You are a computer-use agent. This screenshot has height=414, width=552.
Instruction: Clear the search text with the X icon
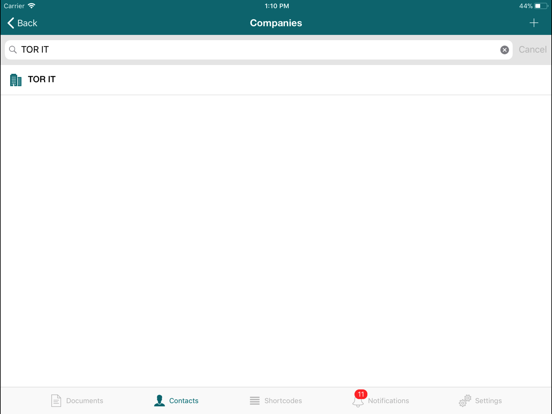click(504, 50)
